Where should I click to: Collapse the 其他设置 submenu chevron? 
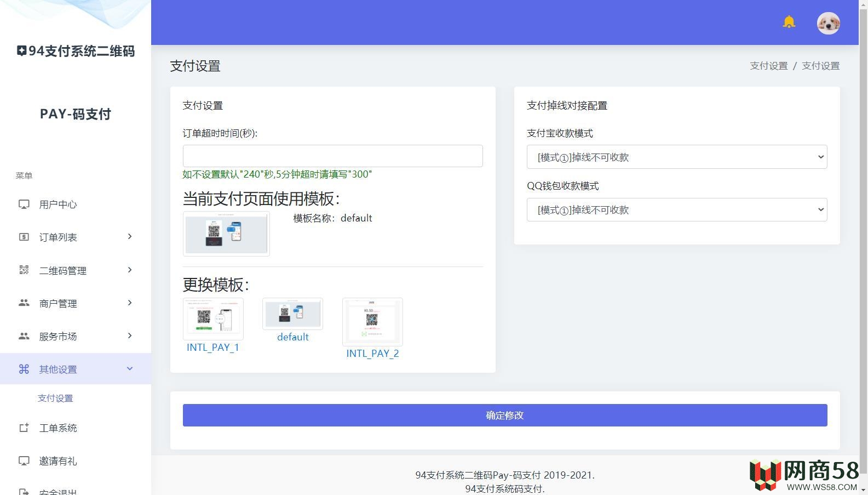[x=130, y=368]
